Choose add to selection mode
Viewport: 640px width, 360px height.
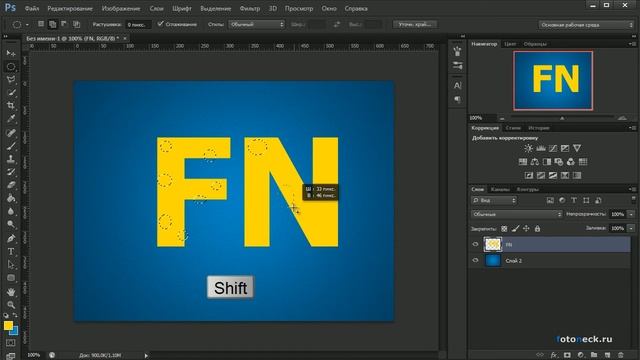[52, 24]
